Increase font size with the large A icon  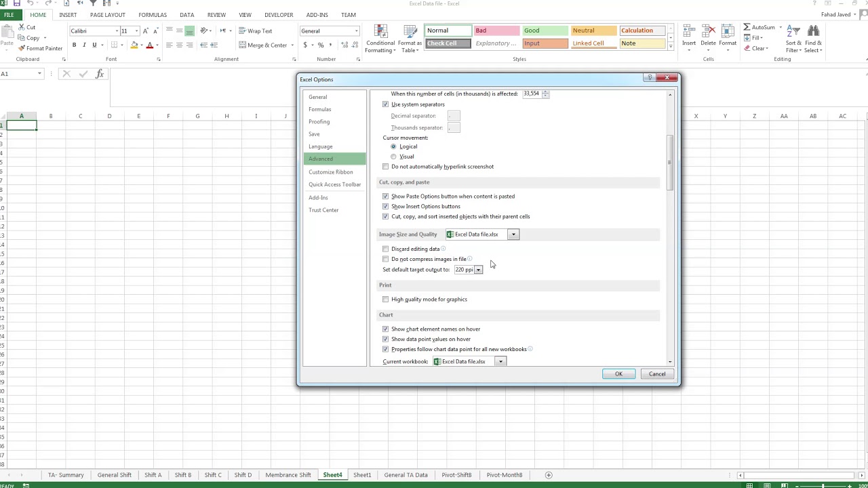(146, 31)
